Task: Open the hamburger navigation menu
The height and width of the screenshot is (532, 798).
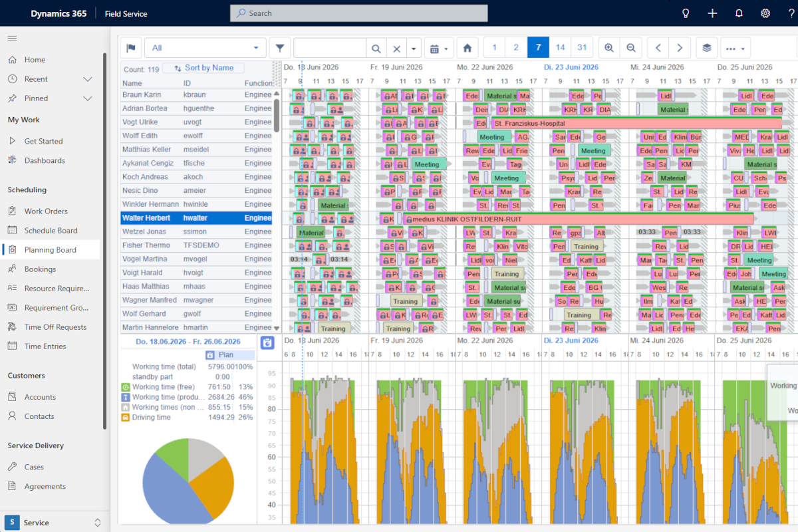Action: (x=12, y=38)
